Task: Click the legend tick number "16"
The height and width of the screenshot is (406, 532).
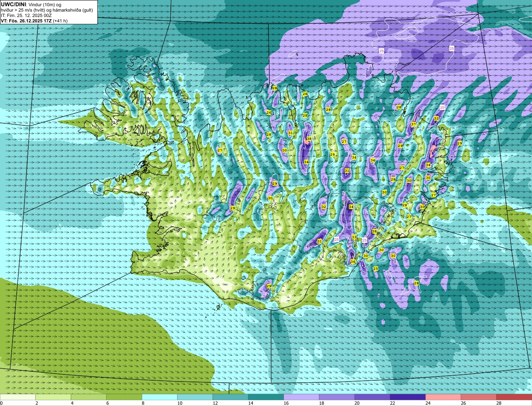Action: [286, 403]
